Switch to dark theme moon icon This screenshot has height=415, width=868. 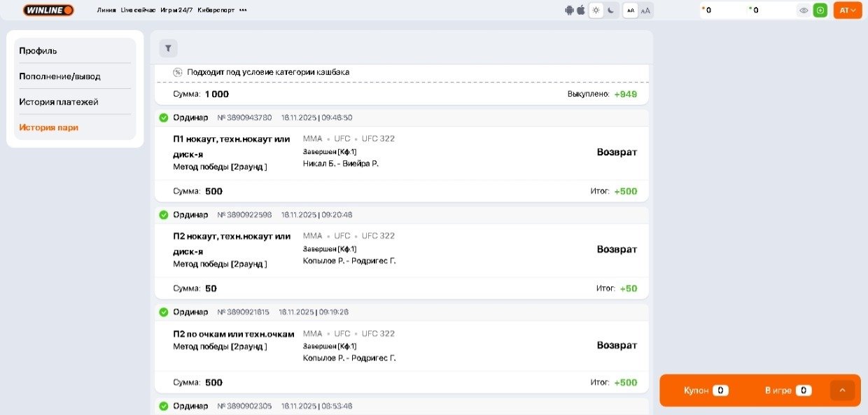click(x=610, y=10)
